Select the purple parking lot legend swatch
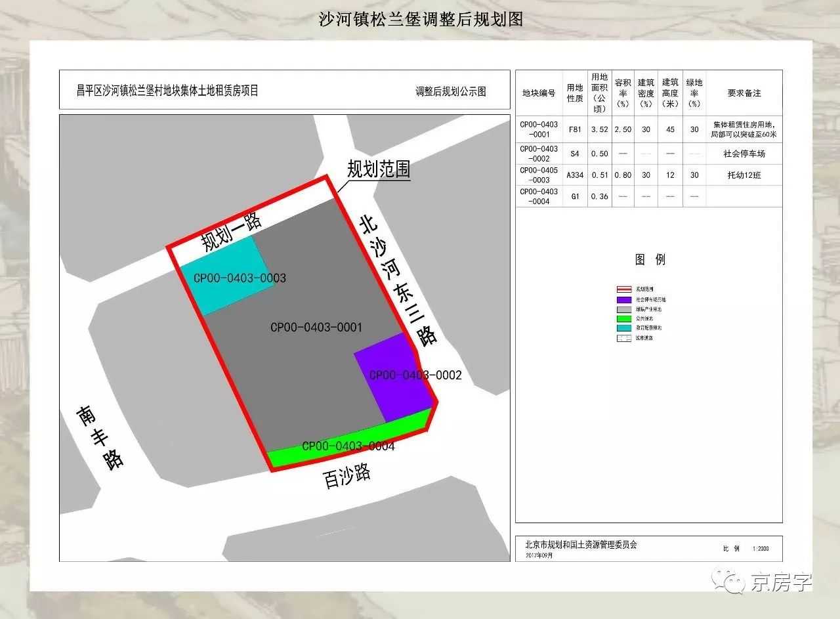 623,299
